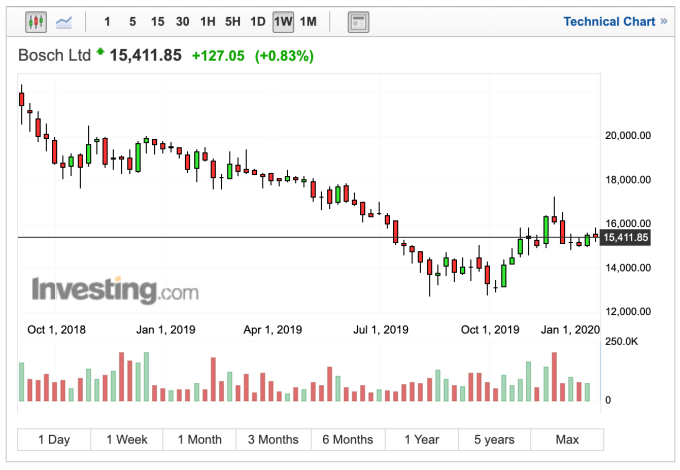The width and height of the screenshot is (680, 470).
Task: Click the first red candle at chart start
Action: 21,99
